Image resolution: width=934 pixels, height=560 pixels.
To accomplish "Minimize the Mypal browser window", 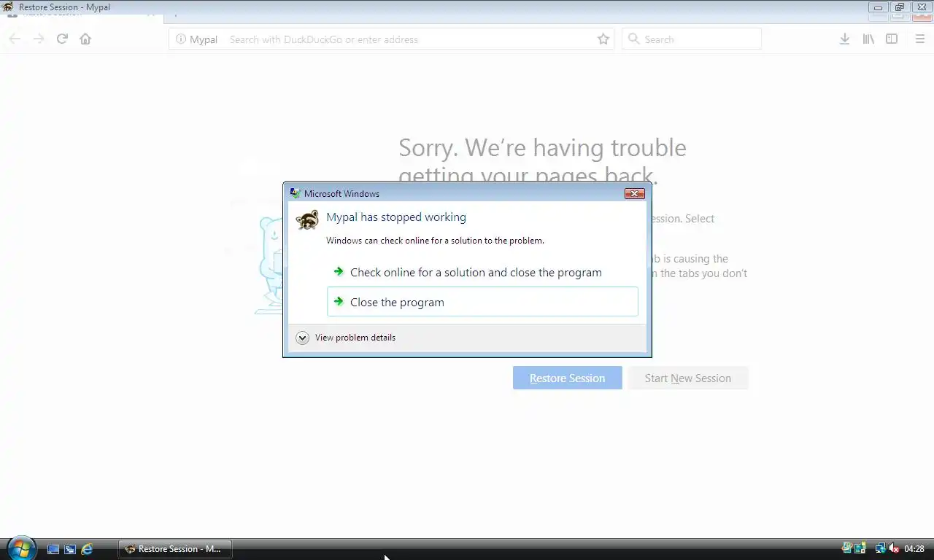I will tap(878, 7).
